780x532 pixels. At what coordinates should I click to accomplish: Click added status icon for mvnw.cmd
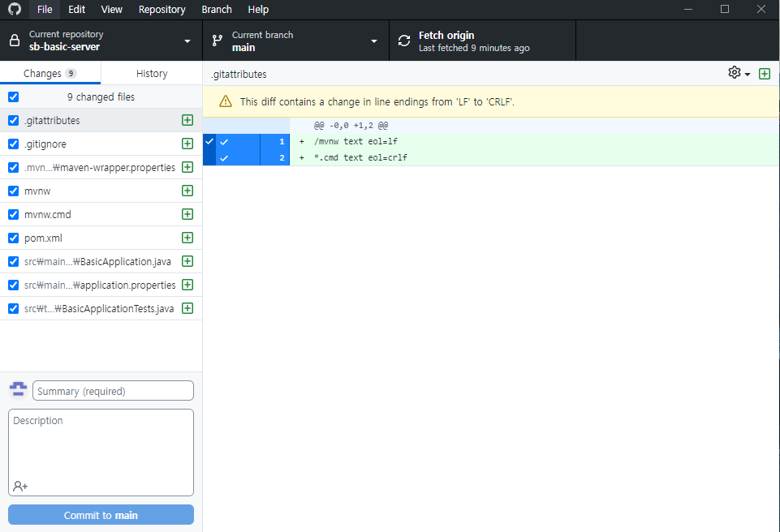(x=187, y=214)
